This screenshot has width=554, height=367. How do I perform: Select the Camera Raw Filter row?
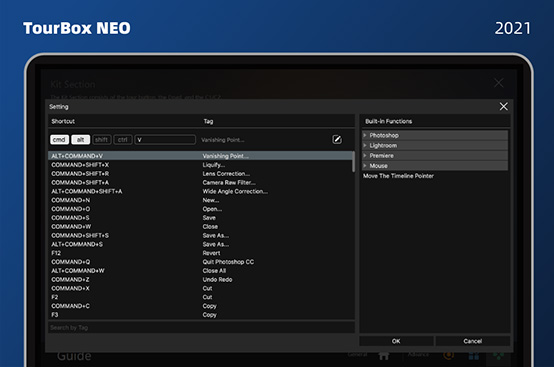pos(200,182)
